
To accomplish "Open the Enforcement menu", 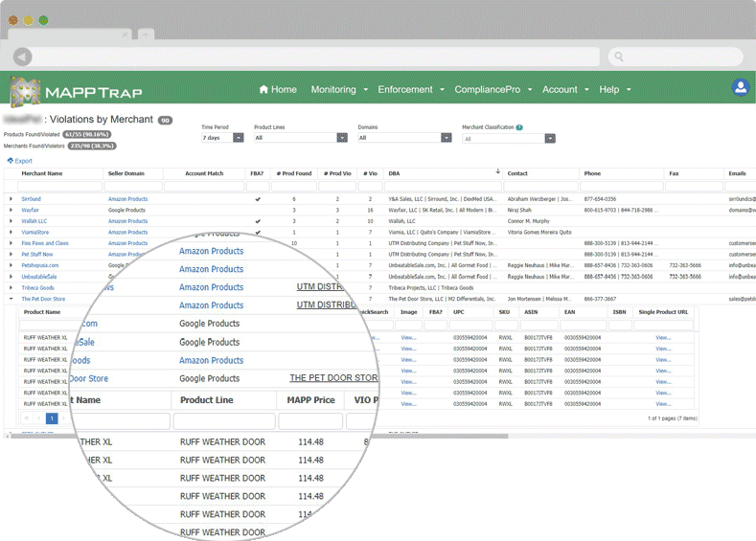I will [411, 90].
